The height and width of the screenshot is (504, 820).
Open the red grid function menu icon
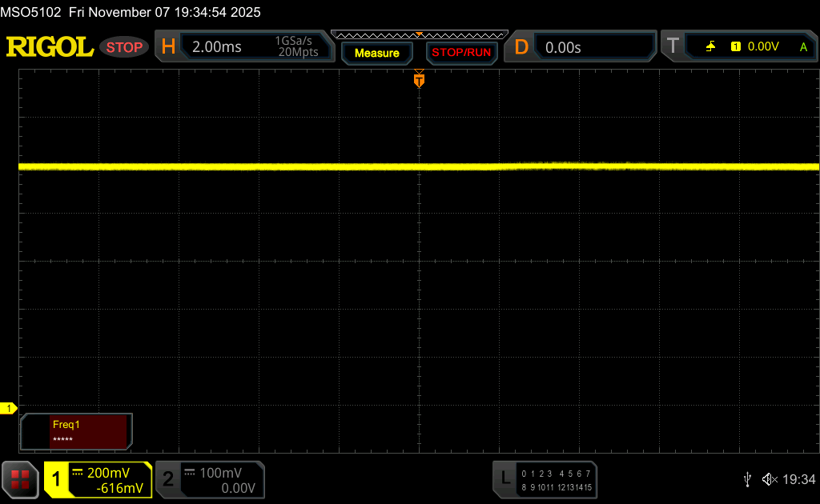[x=20, y=479]
